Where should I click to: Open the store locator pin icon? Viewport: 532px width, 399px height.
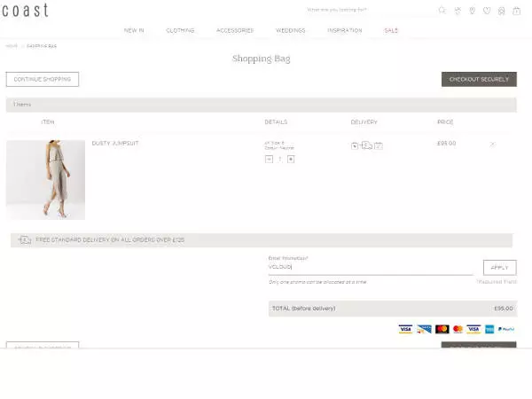(x=473, y=11)
